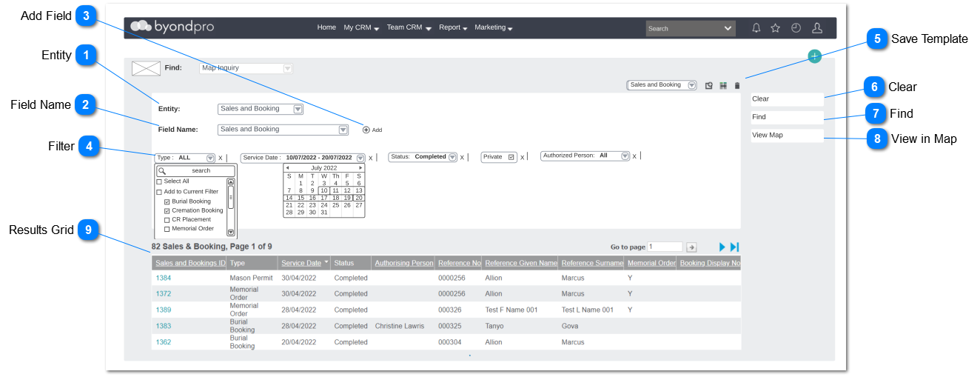Image resolution: width=980 pixels, height=377 pixels.
Task: Delete template with the trash icon
Action: pyautogui.click(x=737, y=86)
